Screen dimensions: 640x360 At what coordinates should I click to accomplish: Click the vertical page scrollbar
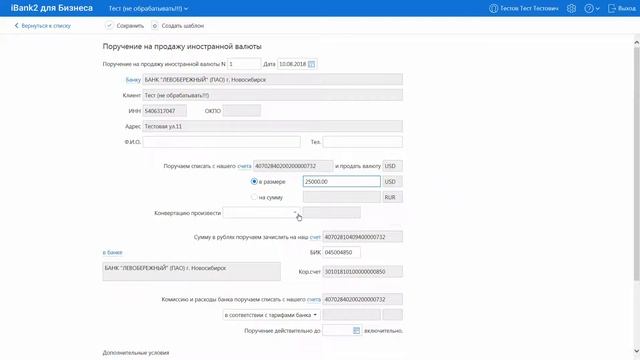coord(636,163)
